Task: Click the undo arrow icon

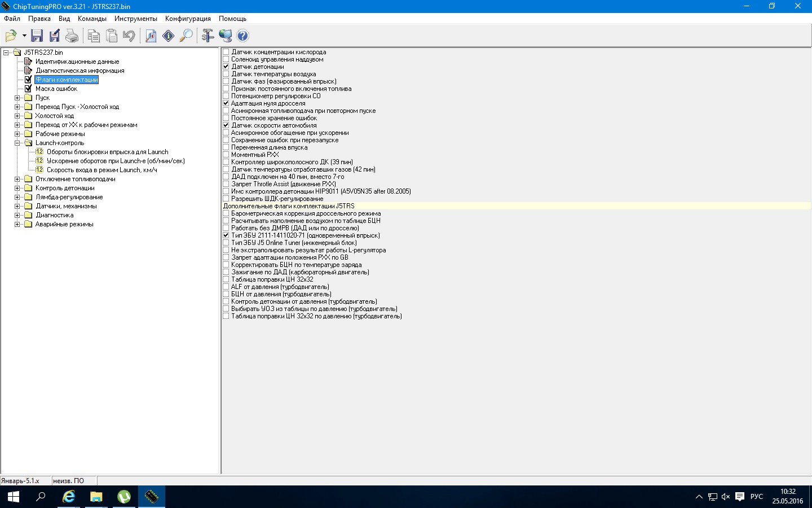Action: 129,36
